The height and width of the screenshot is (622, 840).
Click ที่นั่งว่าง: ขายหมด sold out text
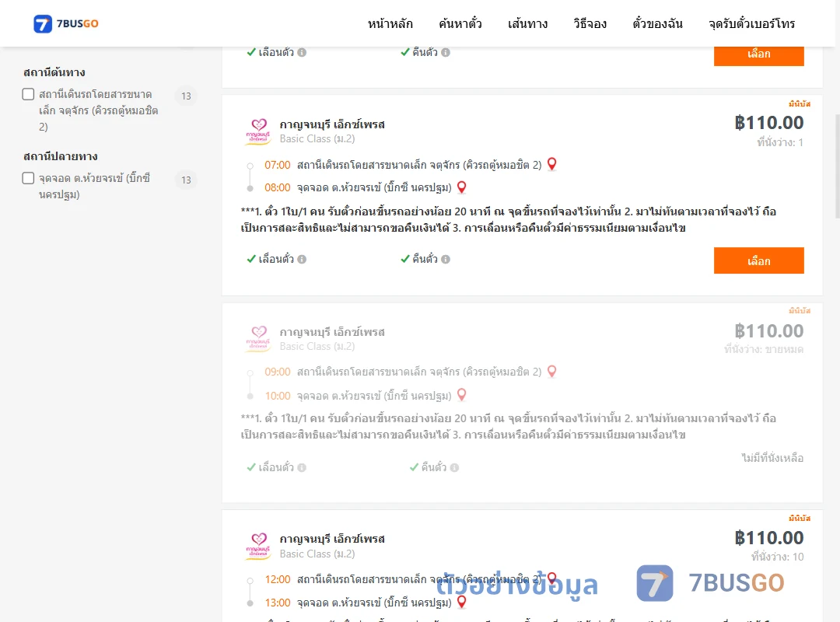(764, 349)
